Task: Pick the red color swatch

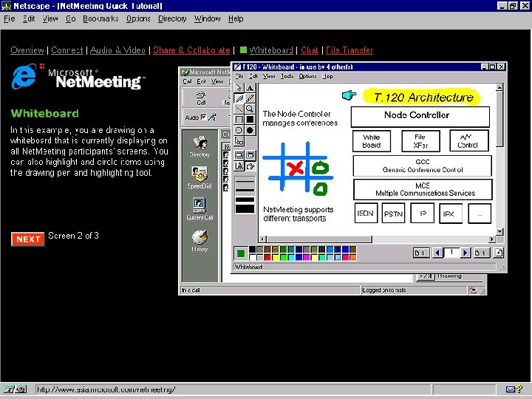Action: (x=267, y=257)
